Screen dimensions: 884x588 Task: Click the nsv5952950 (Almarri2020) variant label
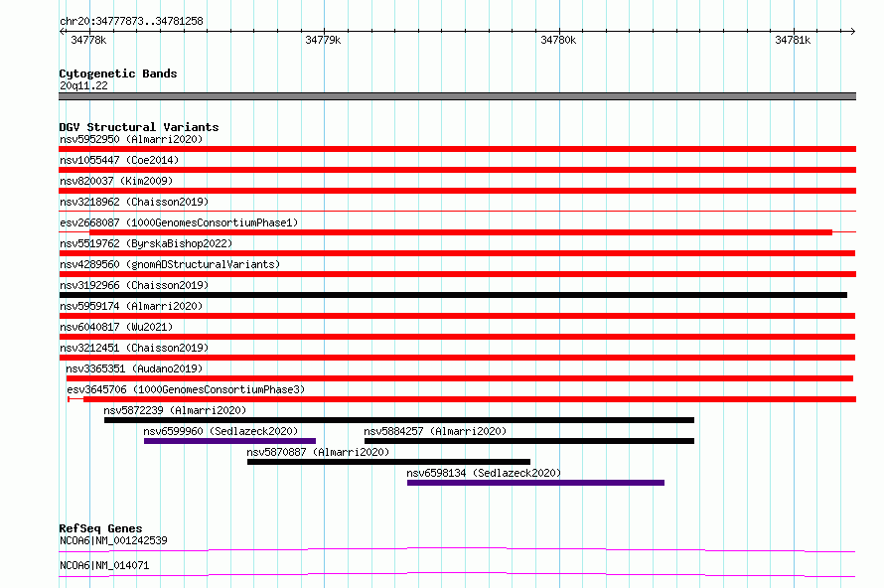131,139
